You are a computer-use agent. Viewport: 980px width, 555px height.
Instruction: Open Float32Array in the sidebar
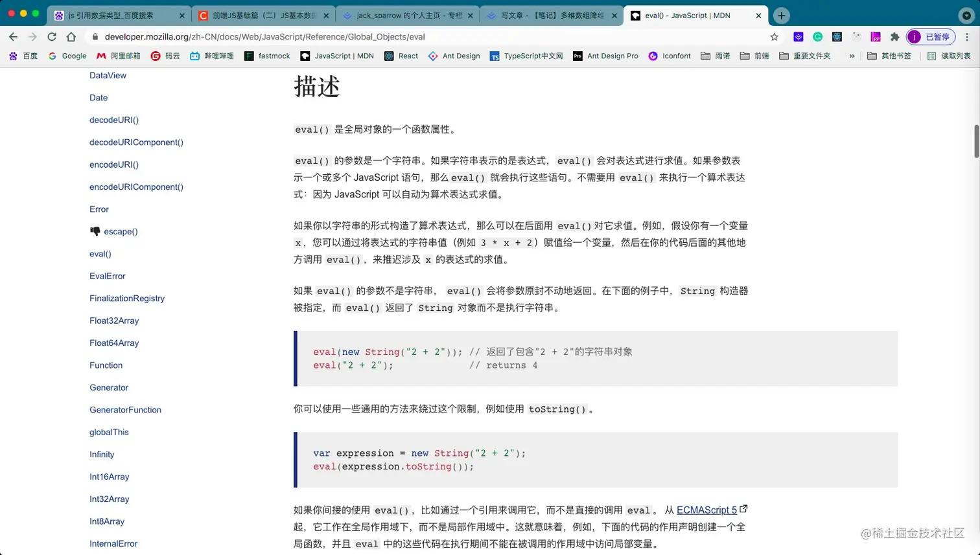[114, 321]
